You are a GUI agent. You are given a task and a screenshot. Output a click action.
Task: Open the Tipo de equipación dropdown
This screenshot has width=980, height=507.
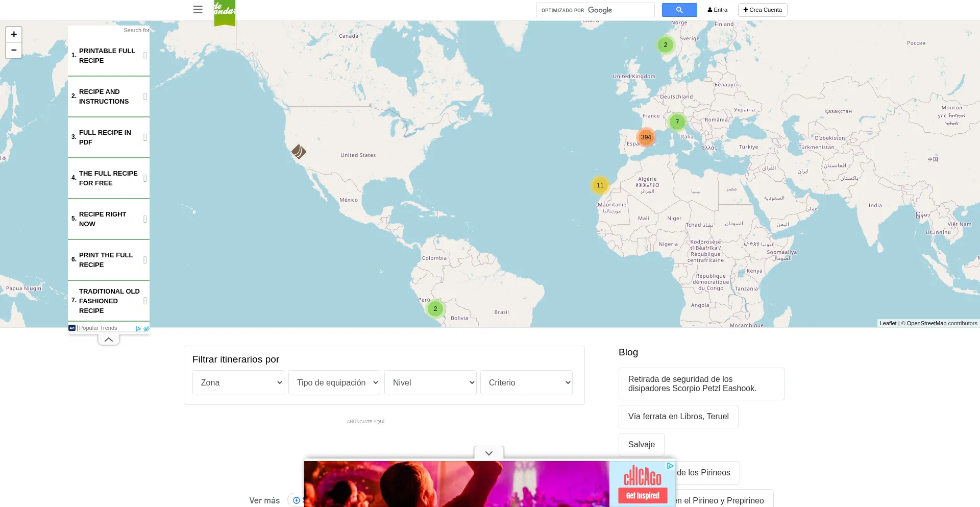pyautogui.click(x=334, y=382)
